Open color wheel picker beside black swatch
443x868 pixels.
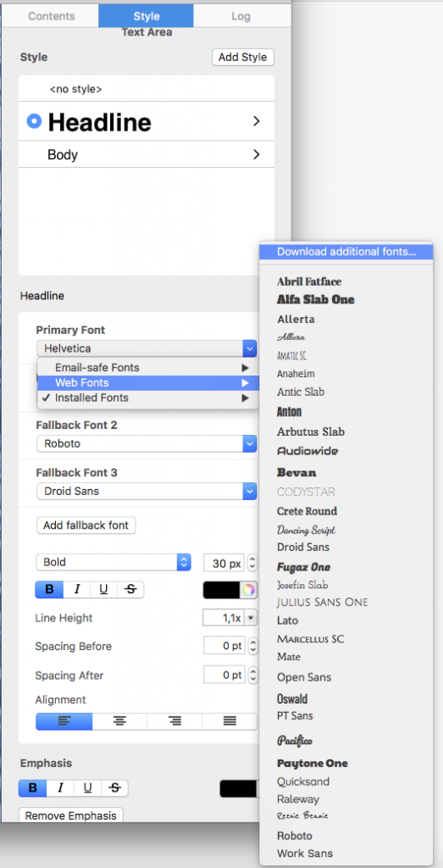(248, 590)
